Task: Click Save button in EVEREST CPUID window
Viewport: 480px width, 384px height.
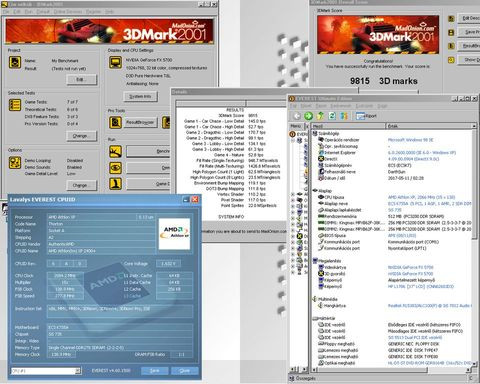Action: (x=154, y=371)
